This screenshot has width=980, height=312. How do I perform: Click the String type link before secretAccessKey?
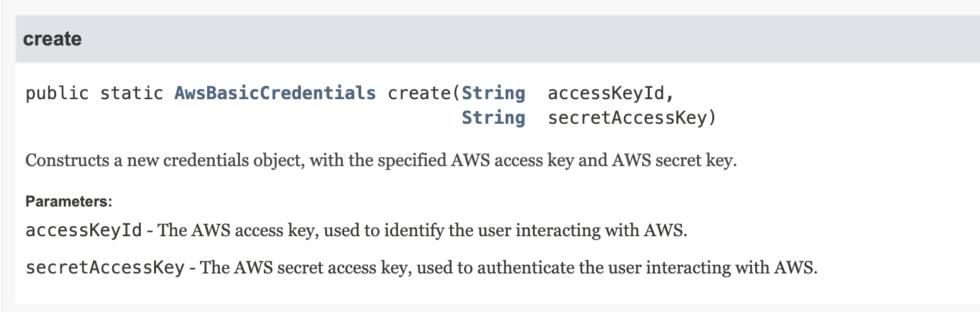click(x=493, y=118)
